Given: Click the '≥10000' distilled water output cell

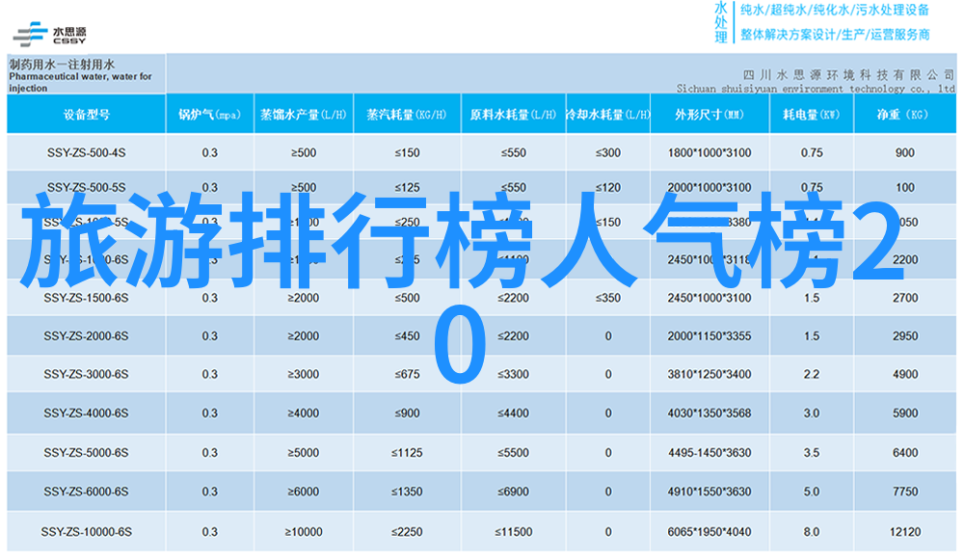Looking at the screenshot, I should point(304,532).
